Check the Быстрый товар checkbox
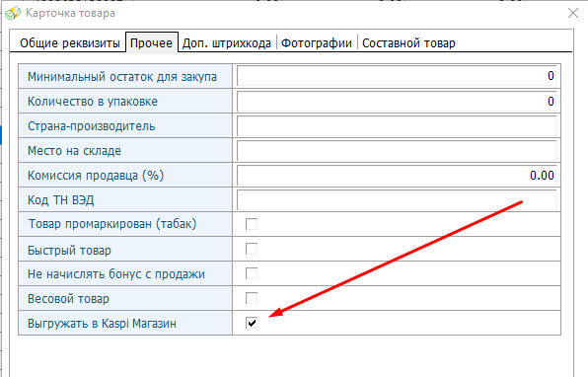This screenshot has width=588, height=377. (x=252, y=249)
